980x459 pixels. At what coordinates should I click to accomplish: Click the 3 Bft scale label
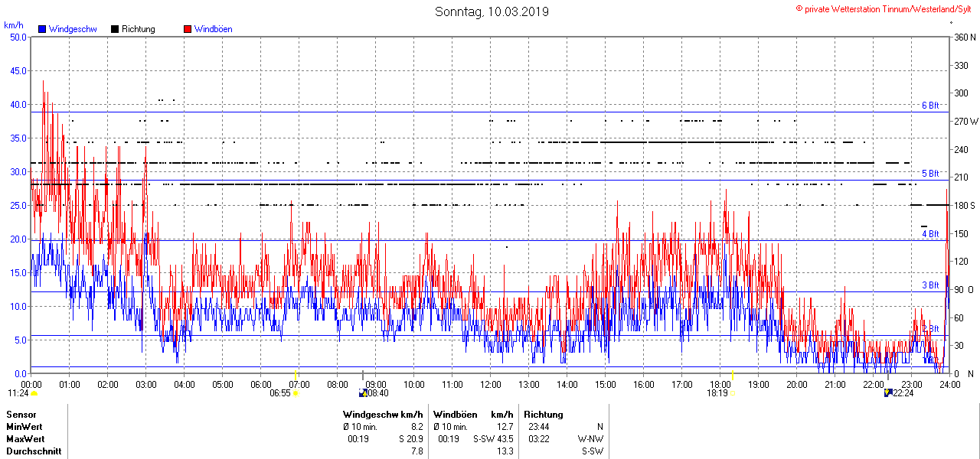pos(930,285)
